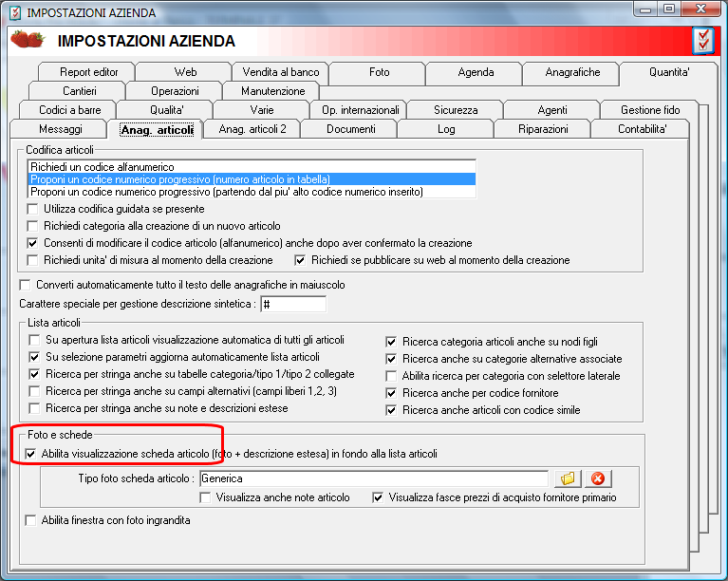Close the Impostazioni Azienda window
This screenshot has width=728, height=581.
tap(701, 9)
